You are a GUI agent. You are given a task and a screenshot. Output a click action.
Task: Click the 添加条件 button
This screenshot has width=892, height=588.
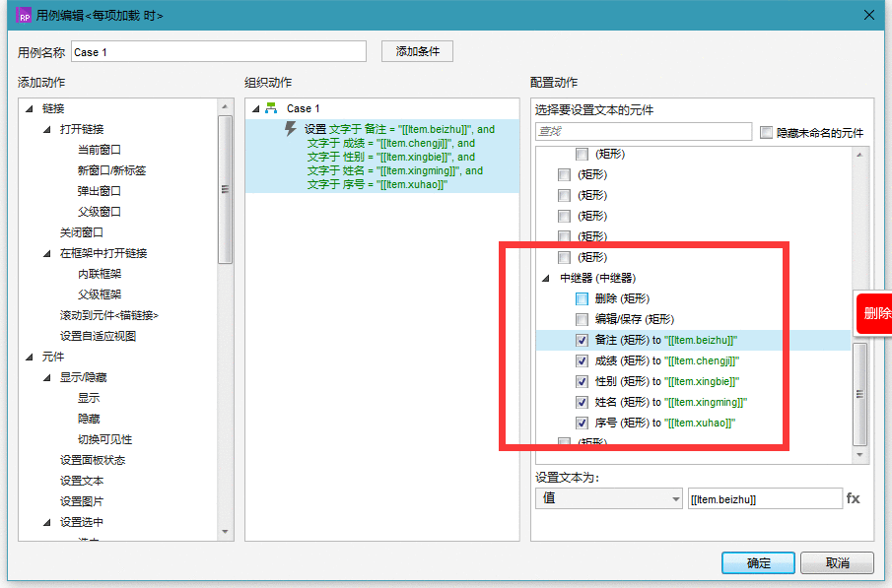point(417,51)
